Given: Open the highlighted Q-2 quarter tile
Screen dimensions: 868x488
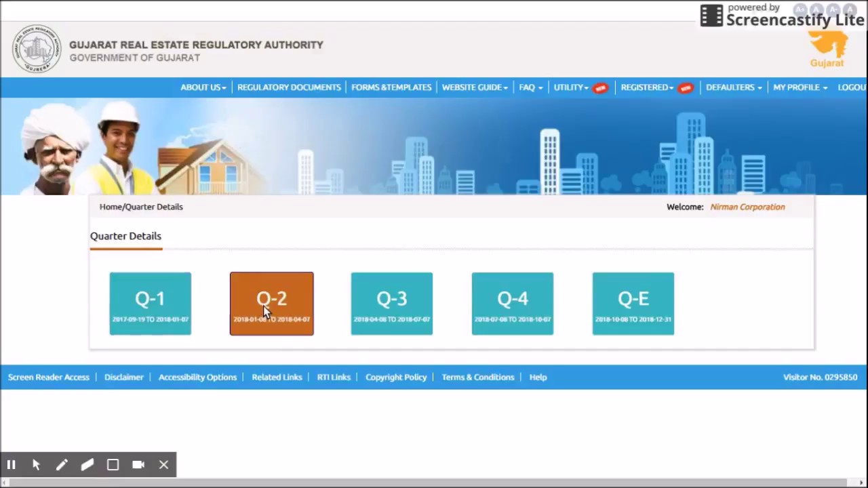Looking at the screenshot, I should pyautogui.click(x=272, y=304).
